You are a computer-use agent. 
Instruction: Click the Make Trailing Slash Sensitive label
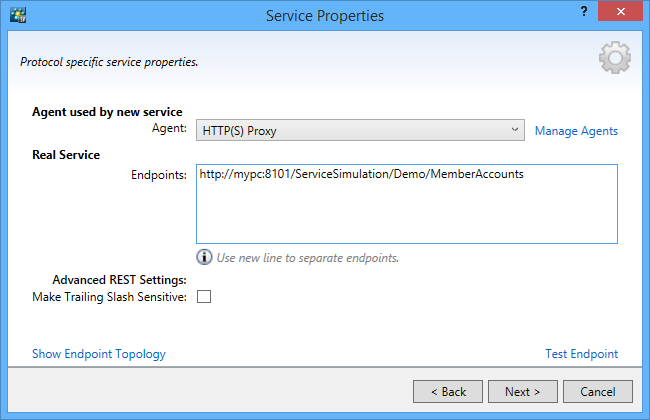coord(110,297)
